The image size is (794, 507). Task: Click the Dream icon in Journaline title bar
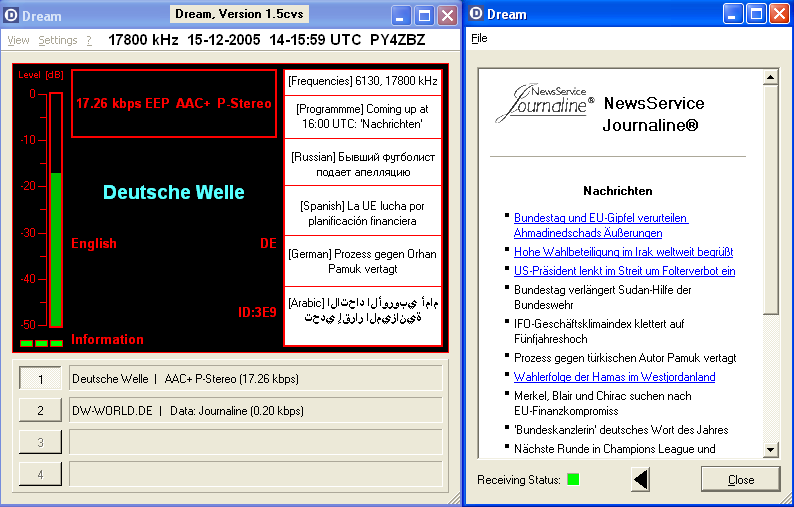pyautogui.click(x=476, y=13)
